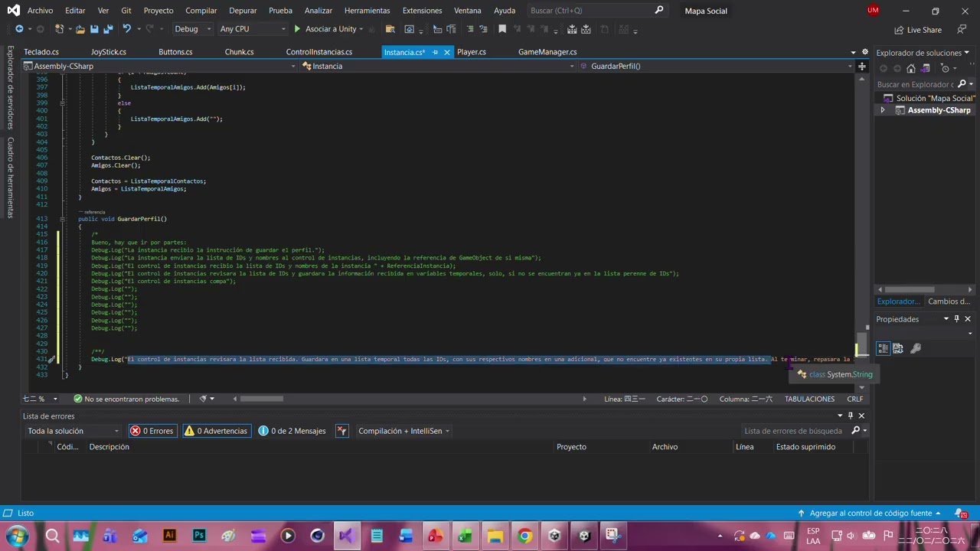The height and width of the screenshot is (551, 980).
Task: Open the Compilación + IntelliSense dropdown
Action: pyautogui.click(x=403, y=431)
